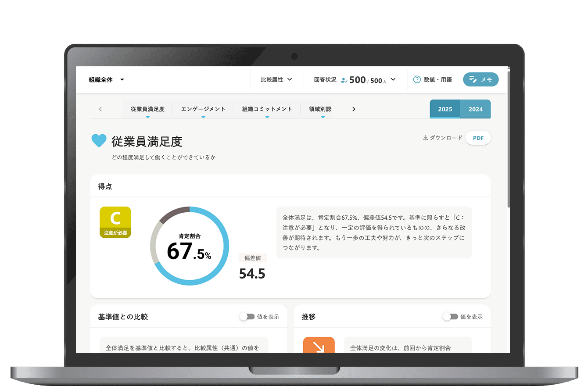
Task: Expand the 比較属性 dropdown
Action: [x=276, y=79]
